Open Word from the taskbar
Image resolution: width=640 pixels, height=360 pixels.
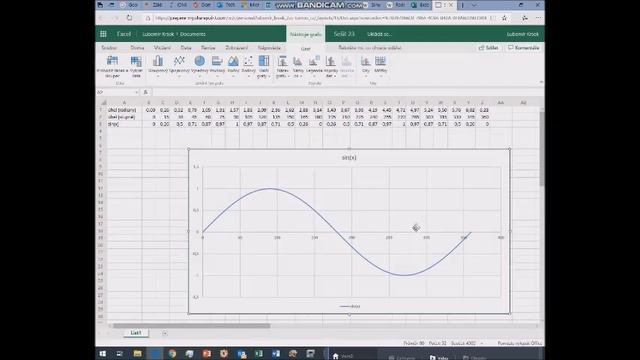[x=276, y=354]
